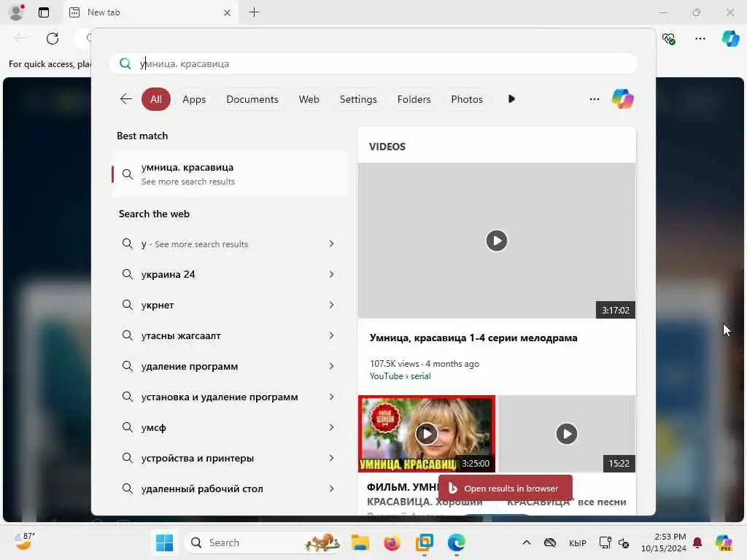Open Copilot sidebar in Edge toolbar

[730, 39]
